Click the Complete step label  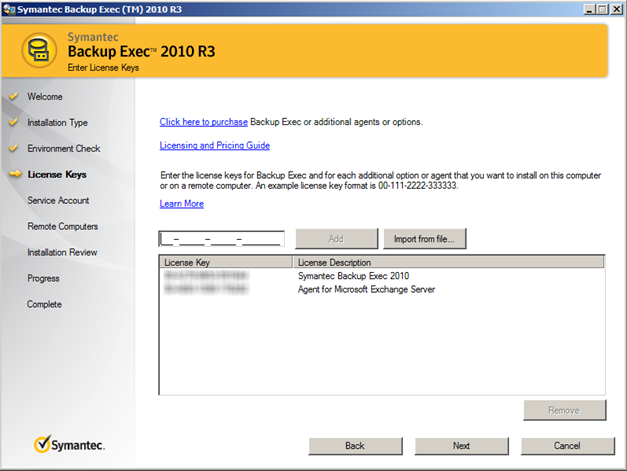44,304
